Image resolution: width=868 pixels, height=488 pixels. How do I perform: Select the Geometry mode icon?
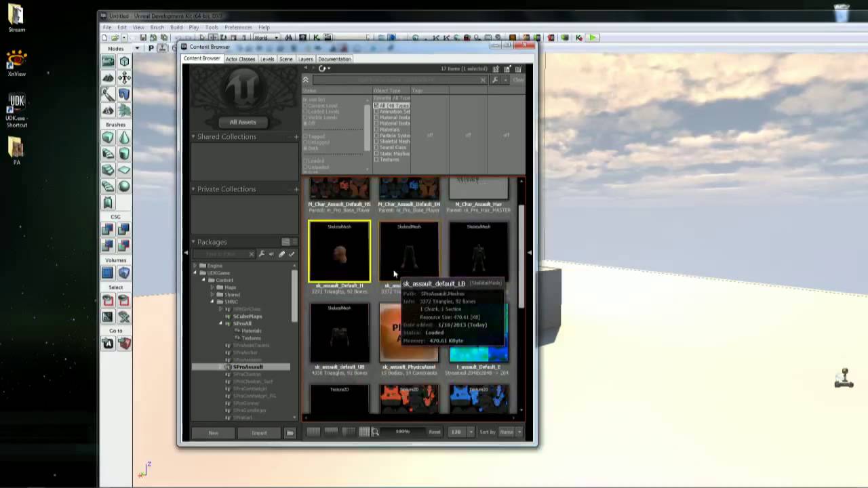(x=125, y=62)
